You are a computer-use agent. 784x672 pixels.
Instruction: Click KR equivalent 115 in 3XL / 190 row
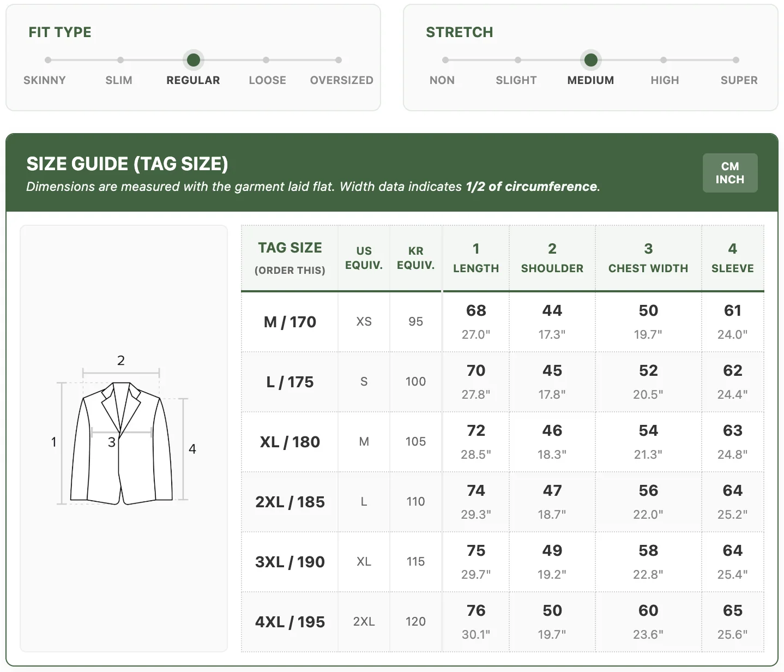coord(416,562)
